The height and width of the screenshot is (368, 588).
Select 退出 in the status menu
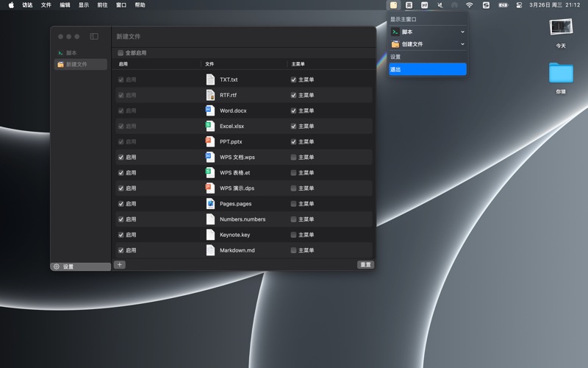pos(427,69)
